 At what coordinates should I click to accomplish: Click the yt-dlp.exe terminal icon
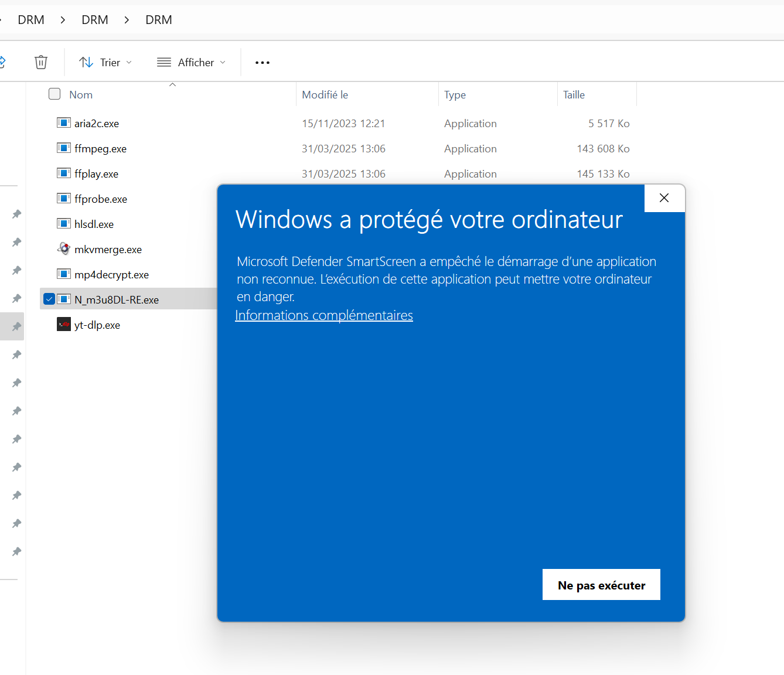coord(64,324)
